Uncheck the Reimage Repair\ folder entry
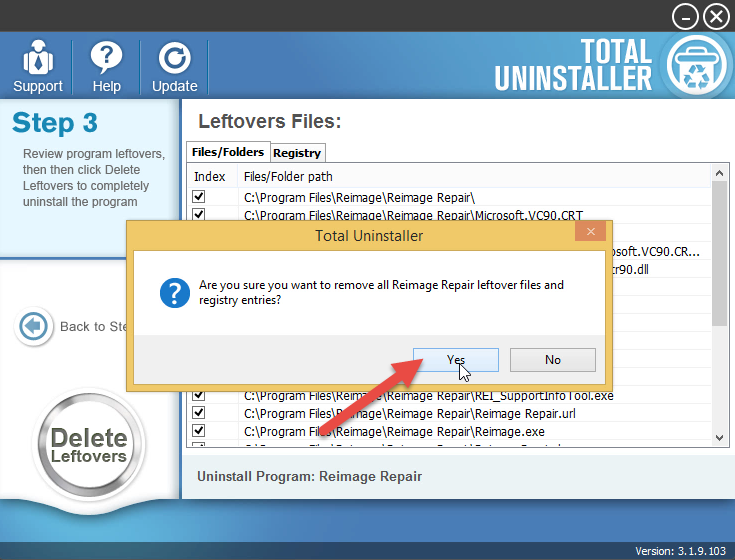The width and height of the screenshot is (735, 560). pyautogui.click(x=199, y=196)
